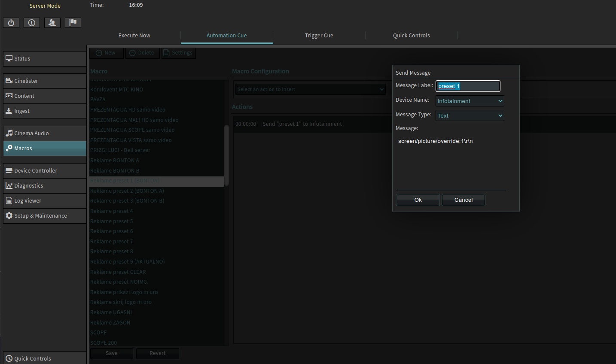This screenshot has width=616, height=364.
Task: Select 'Reklame skrij logo in uro'
Action: (x=157, y=302)
